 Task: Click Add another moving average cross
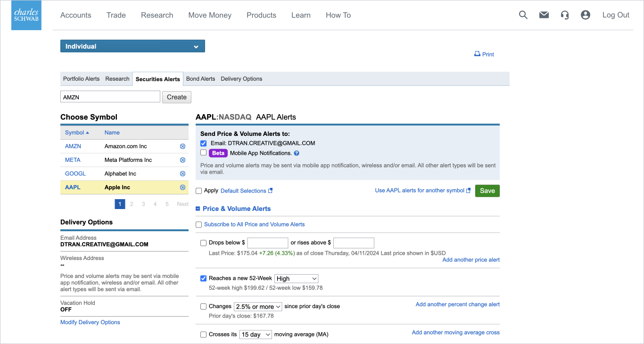click(456, 332)
